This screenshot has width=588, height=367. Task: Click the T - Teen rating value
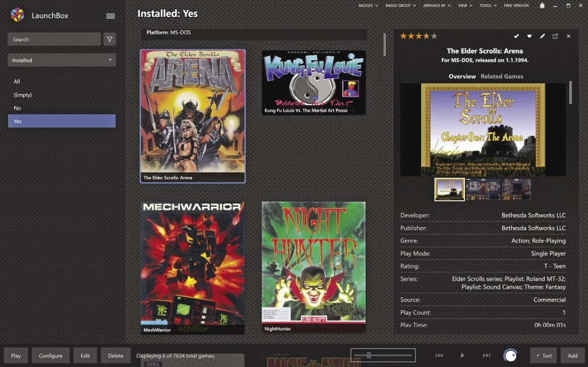pos(555,266)
